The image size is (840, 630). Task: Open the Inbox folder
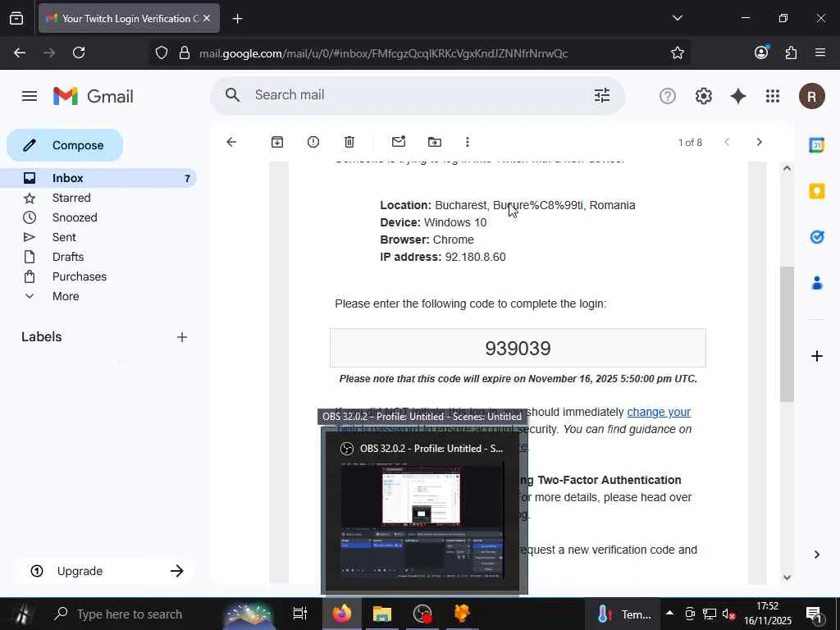[x=98, y=178]
